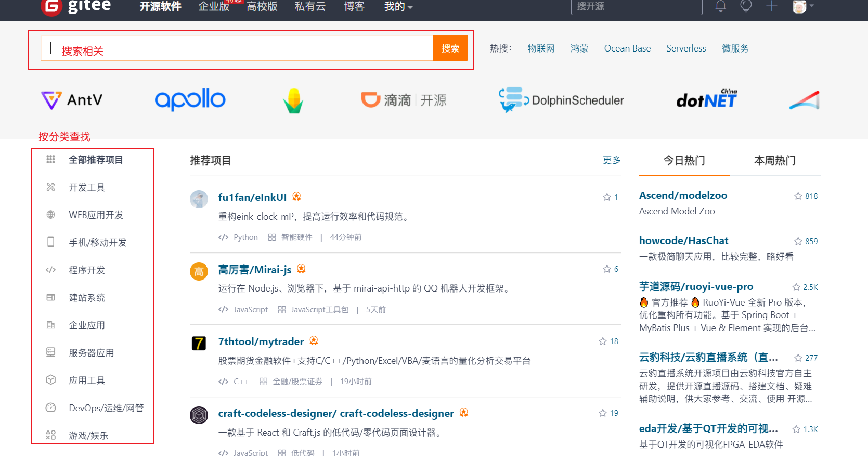Click the orange 高 author avatar
Image resolution: width=868 pixels, height=456 pixels.
coord(199,271)
